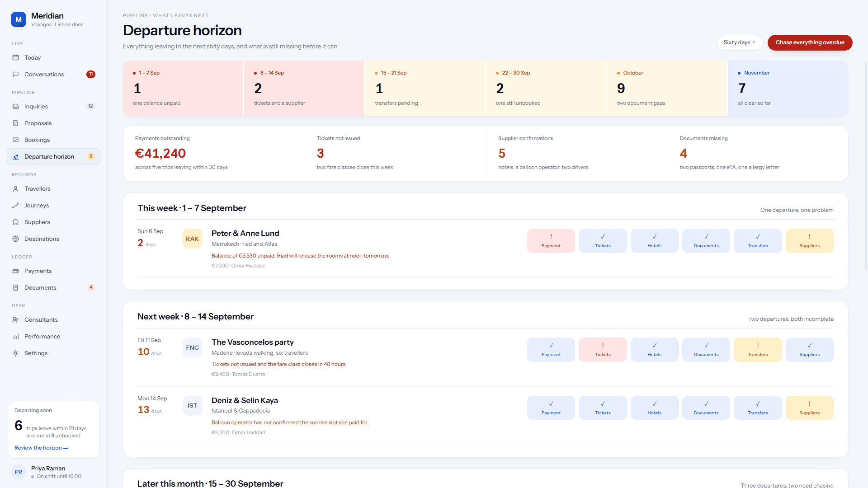The image size is (868, 488).
Task: Open the Payments outstanding €41,240 card
Action: point(214,154)
